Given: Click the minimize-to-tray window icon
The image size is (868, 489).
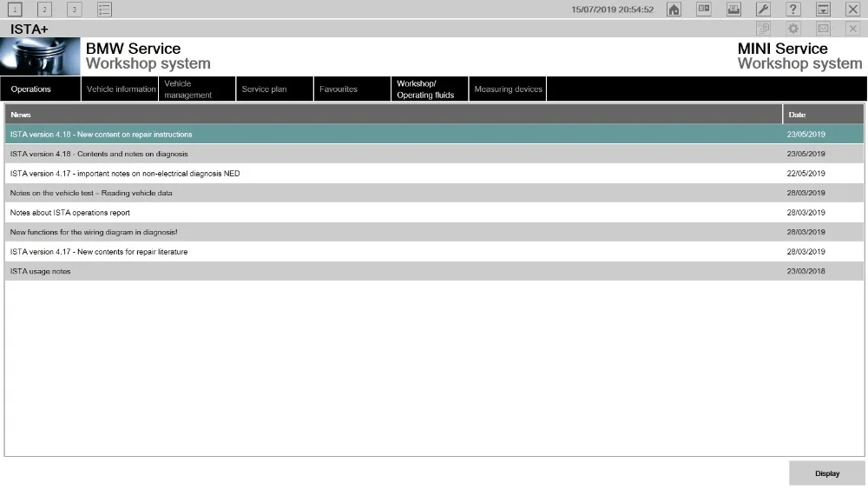Looking at the screenshot, I should click(823, 10).
